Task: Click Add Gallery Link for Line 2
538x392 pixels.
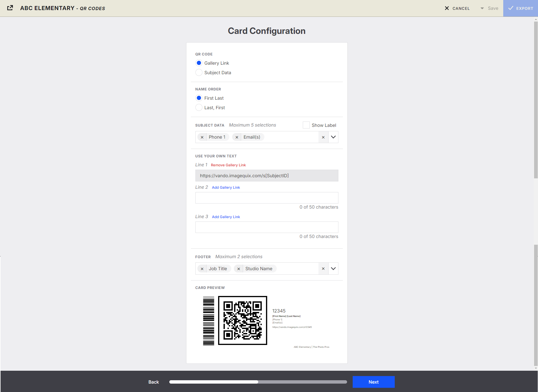Action: [x=226, y=188]
